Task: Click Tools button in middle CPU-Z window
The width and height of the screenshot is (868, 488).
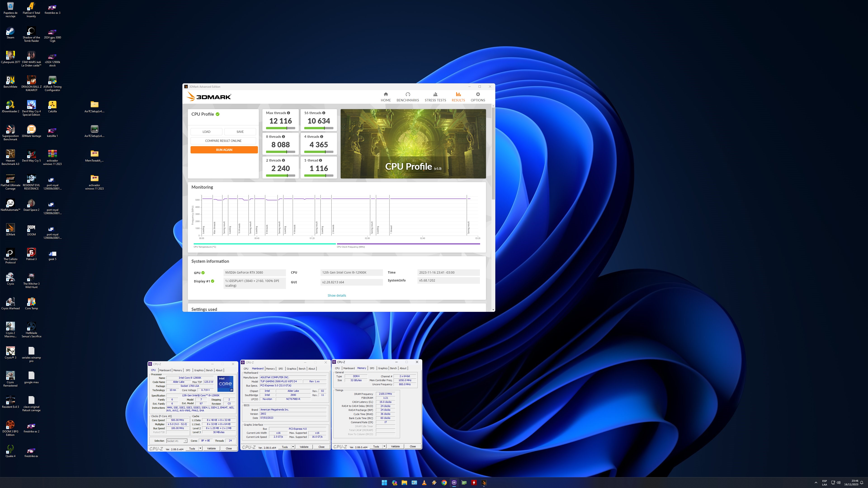Action: tap(285, 447)
